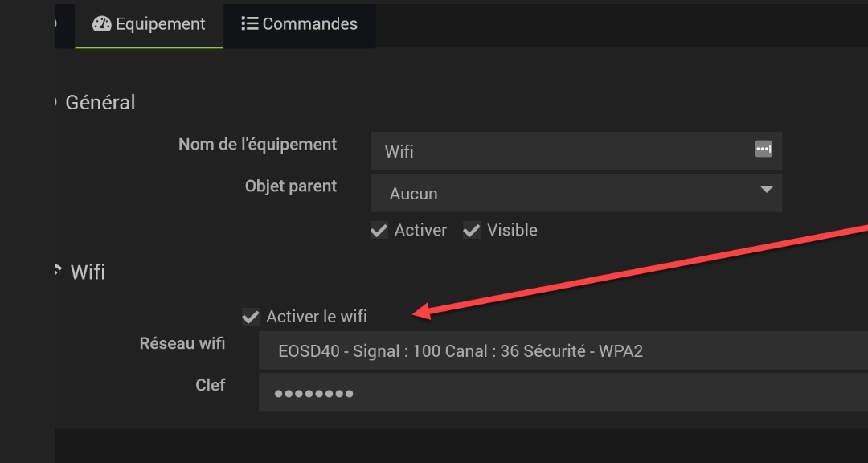Viewport: 868px width, 463px height.
Task: Switch to the Commandes tab
Action: pyautogui.click(x=299, y=24)
